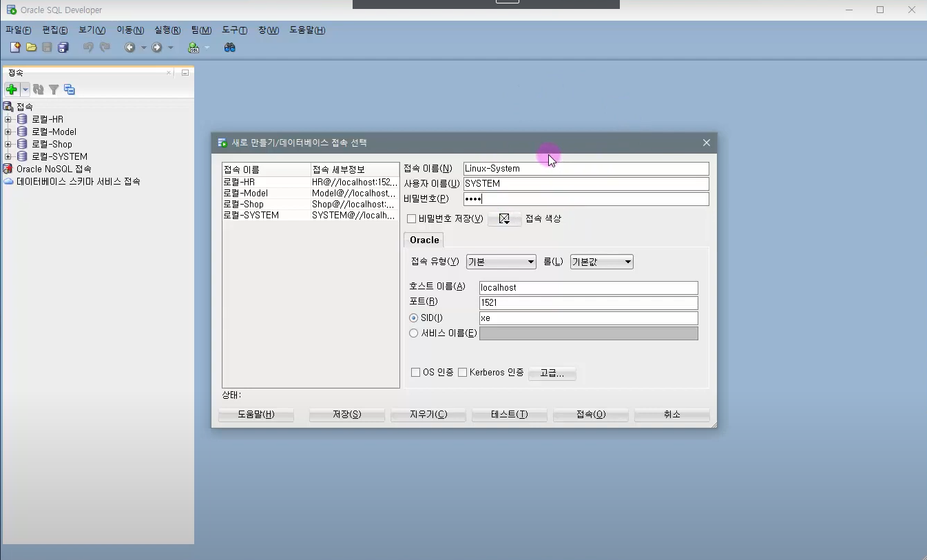Open the 도구(T) menu
Screen dimensions: 927x560
point(234,30)
